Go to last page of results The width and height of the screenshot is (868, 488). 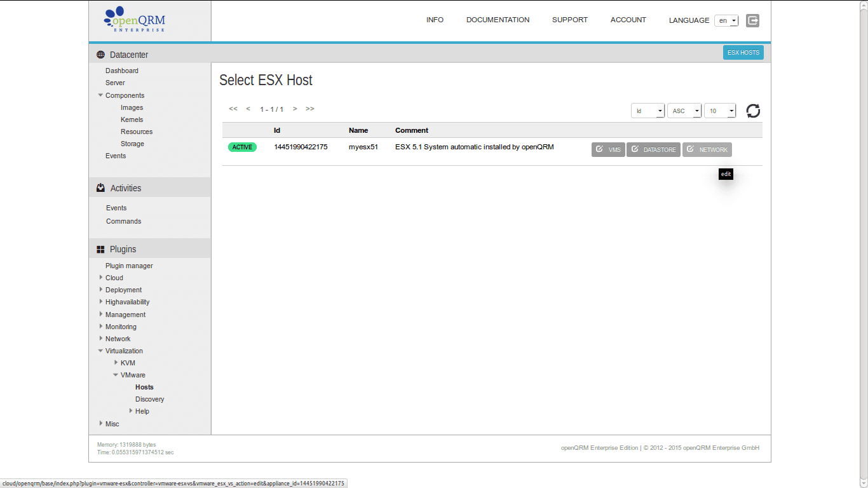(310, 109)
